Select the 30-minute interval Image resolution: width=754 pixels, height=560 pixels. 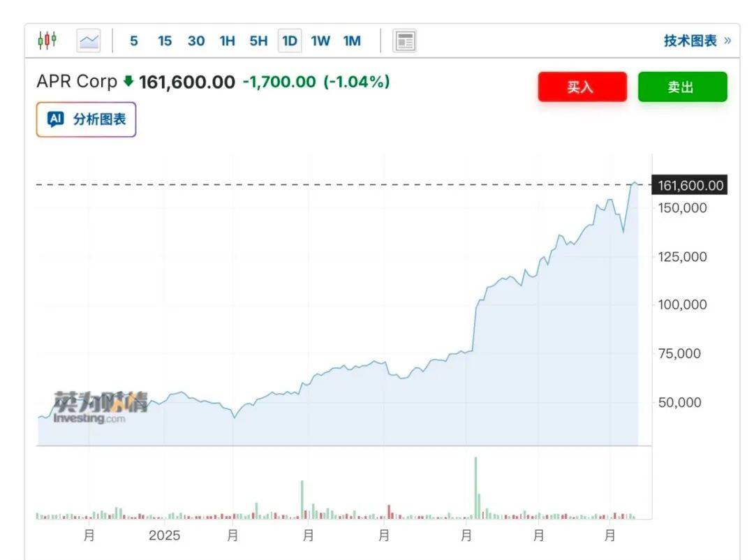click(195, 41)
